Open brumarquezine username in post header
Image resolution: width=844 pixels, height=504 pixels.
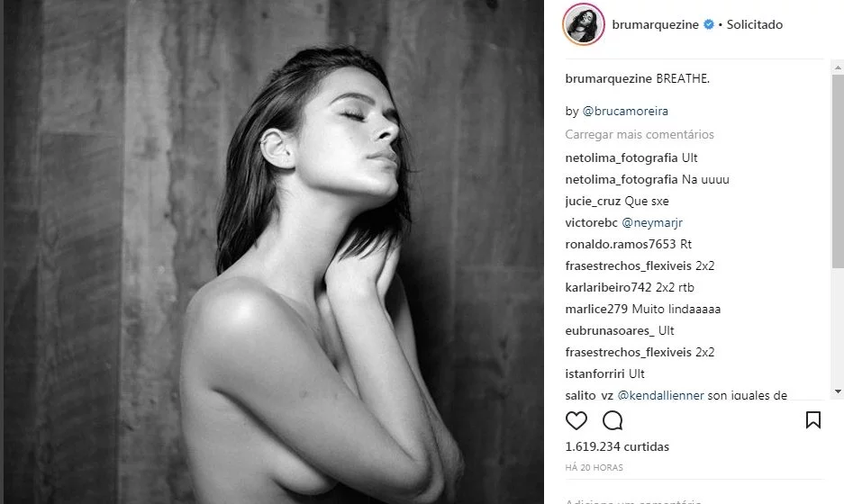(x=655, y=24)
